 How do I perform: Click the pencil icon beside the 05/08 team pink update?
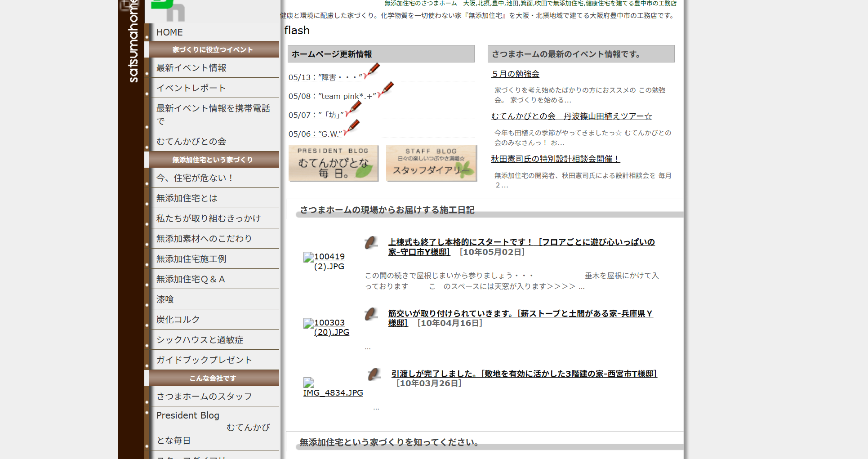point(386,90)
